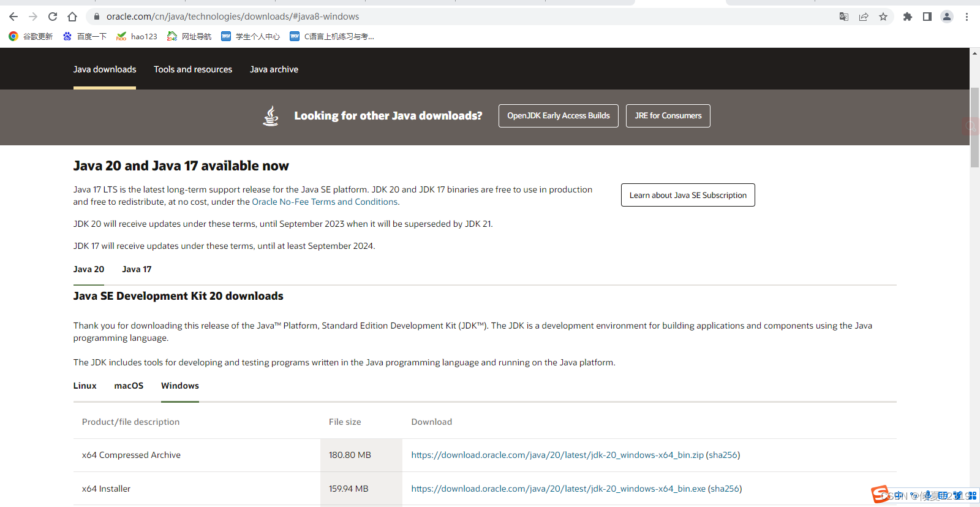Switch to Tools and resources tab
The height and width of the screenshot is (507, 980).
[x=193, y=69]
